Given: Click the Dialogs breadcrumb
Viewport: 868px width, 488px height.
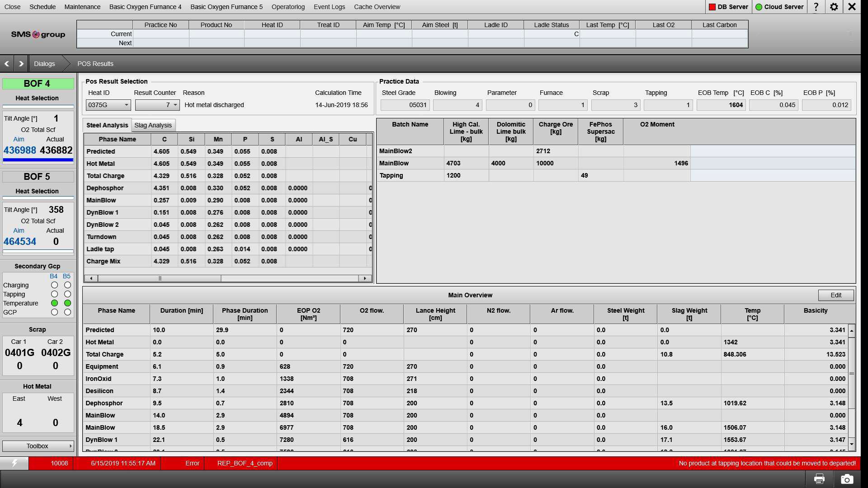Looking at the screenshot, I should pos(44,63).
